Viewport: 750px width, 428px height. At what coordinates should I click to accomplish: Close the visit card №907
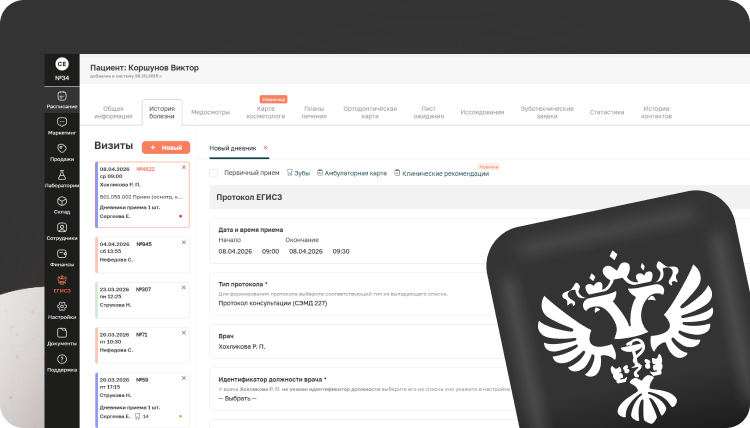click(184, 287)
